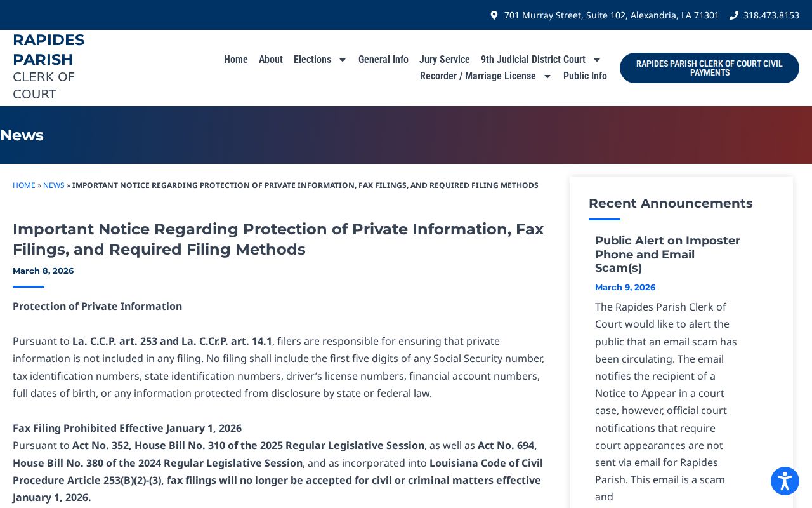Click the phone icon in top bar
The width and height of the screenshot is (812, 508).
point(734,15)
